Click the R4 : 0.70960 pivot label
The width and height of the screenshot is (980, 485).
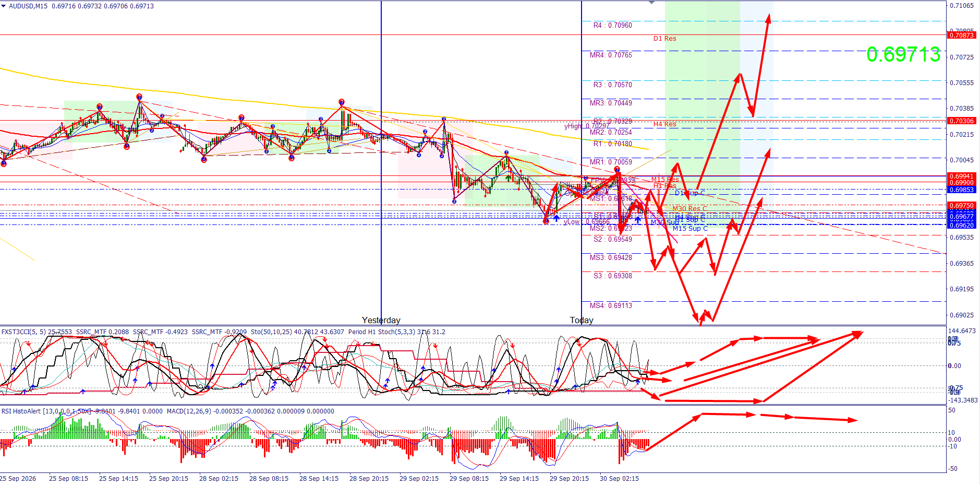(613, 25)
